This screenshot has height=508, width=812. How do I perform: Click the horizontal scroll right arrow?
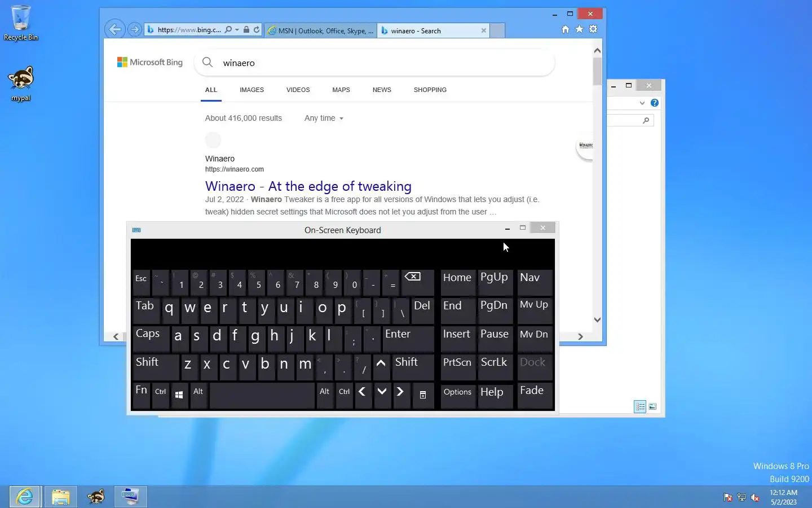pos(580,336)
